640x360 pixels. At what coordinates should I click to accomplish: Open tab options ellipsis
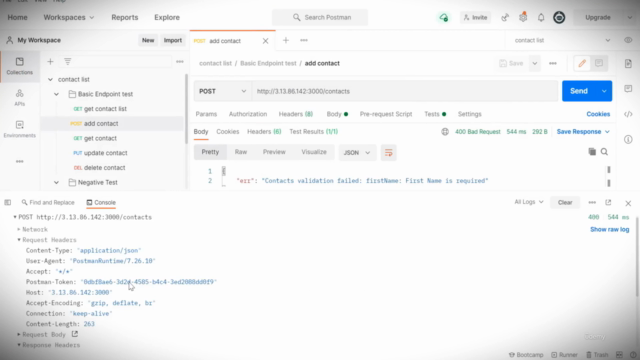(x=304, y=40)
